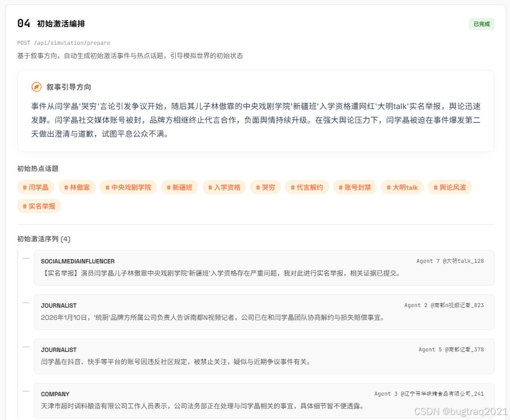The height and width of the screenshot is (420, 510).
Task: Open the JOURNALIST card about 抖音、快手 accounts
Action: pos(264,356)
